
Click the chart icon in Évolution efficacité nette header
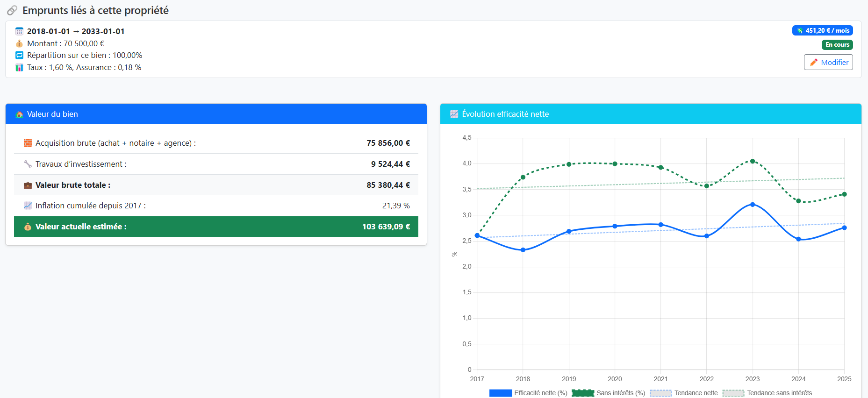click(x=454, y=114)
